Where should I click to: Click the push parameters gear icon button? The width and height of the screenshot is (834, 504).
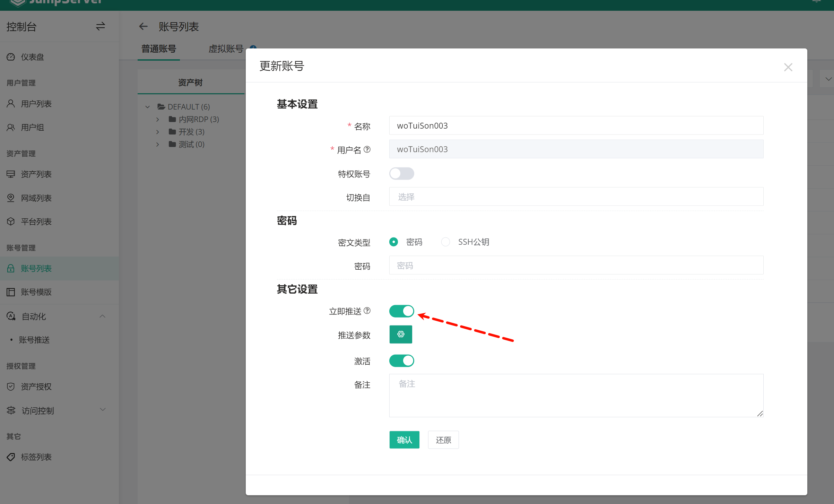[400, 334]
